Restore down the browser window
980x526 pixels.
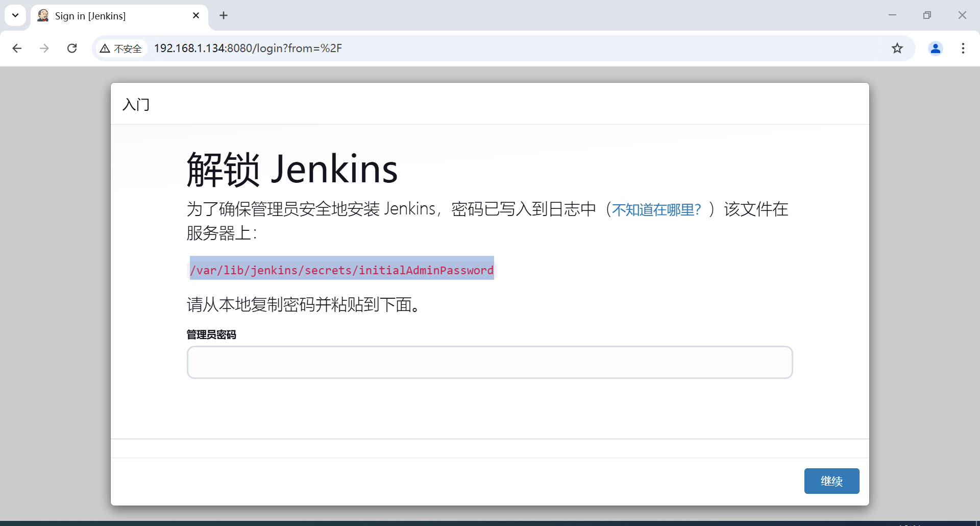coord(927,15)
